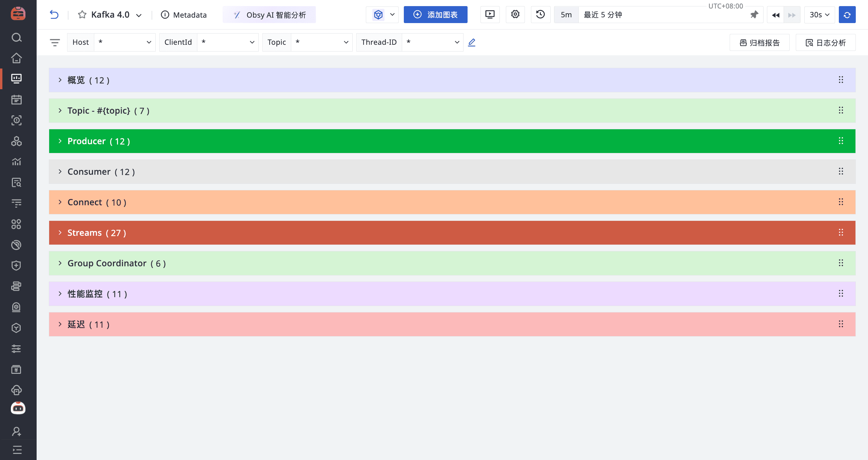The width and height of the screenshot is (868, 460).
Task: Star the Kafka 4.0 dashboard as favorite
Action: 82,15
